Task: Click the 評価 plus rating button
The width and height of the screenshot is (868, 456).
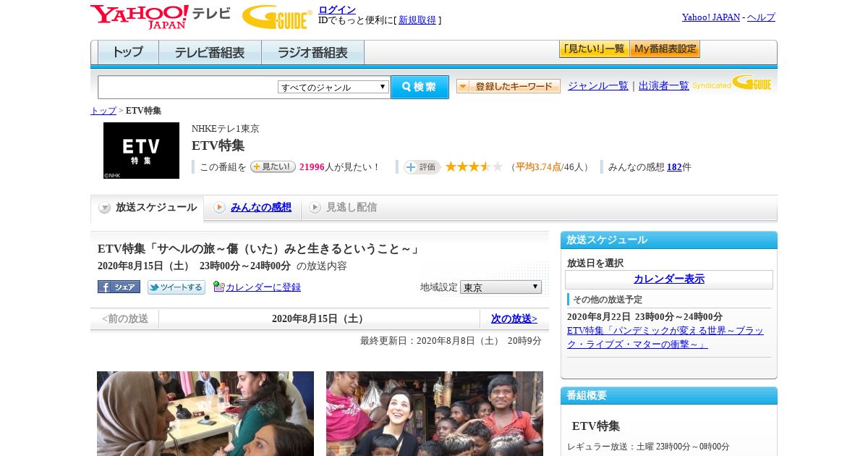Action: [422, 167]
